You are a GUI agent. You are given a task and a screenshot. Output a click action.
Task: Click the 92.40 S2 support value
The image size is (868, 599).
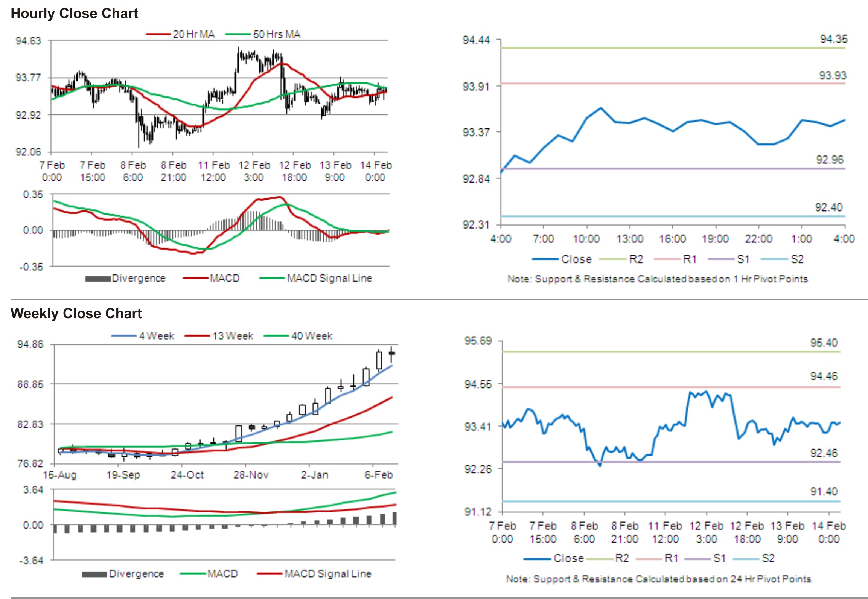[x=829, y=207]
